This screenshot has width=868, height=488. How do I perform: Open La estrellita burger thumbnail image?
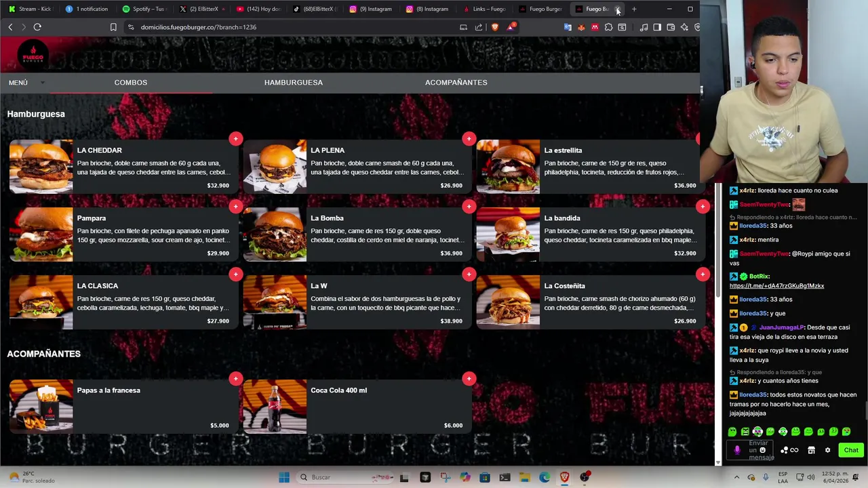tap(508, 167)
